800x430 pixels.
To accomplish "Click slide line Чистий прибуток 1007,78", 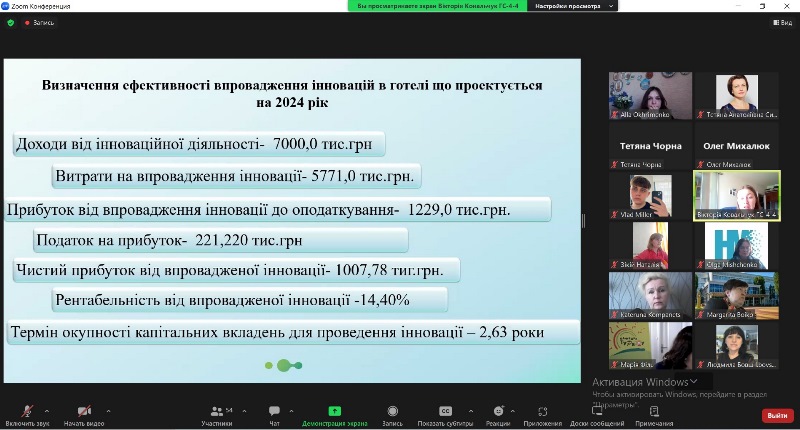I will point(236,270).
